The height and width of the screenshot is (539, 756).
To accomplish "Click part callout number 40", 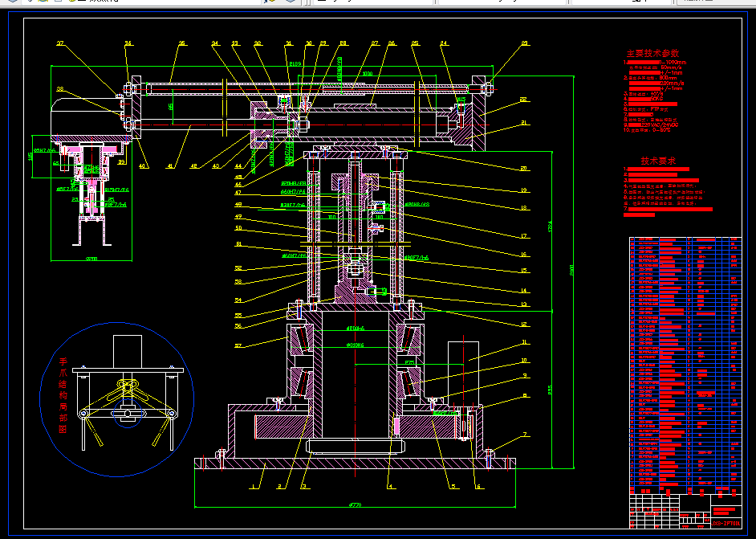I will pos(142,166).
